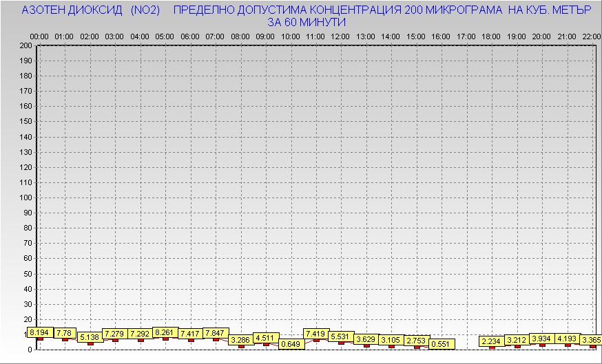
Task: Select the 100 mark on the vertical axis
Action: tap(25, 197)
